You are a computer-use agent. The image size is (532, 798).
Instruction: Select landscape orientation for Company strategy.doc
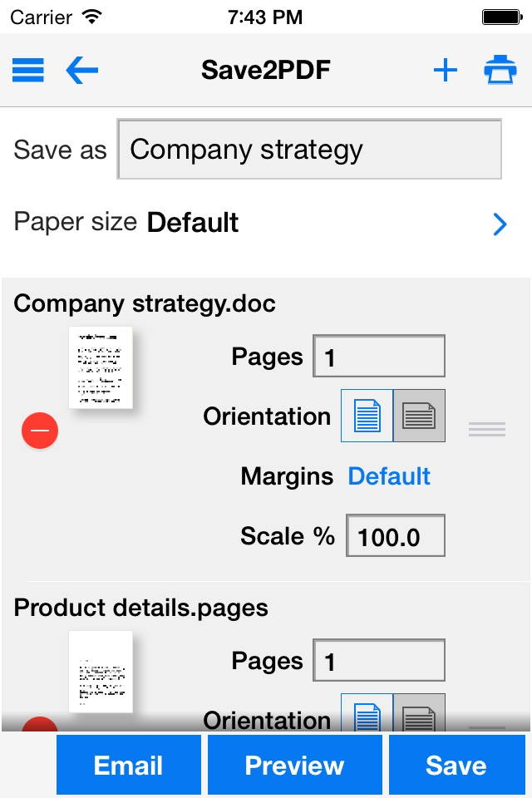pyautogui.click(x=419, y=416)
